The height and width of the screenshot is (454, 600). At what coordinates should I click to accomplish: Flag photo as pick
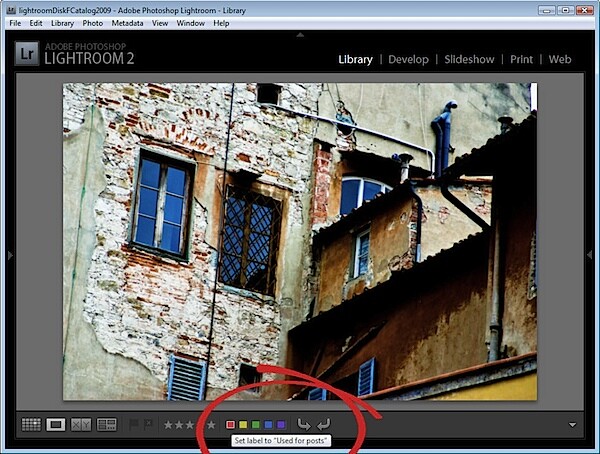(134, 425)
